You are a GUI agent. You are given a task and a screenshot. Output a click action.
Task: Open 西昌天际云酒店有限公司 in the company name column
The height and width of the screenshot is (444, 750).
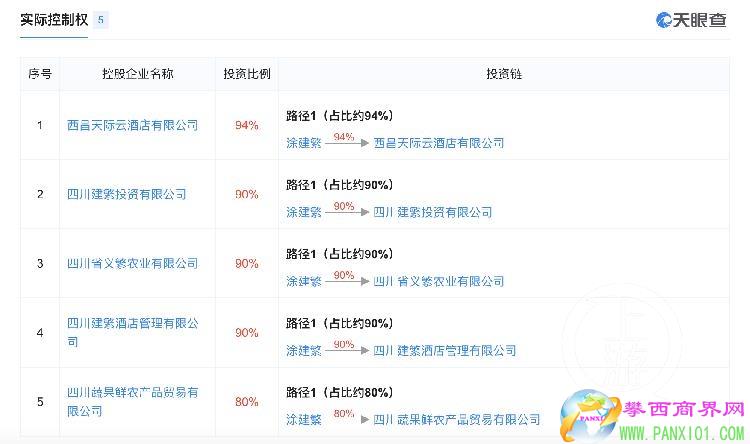coord(132,125)
